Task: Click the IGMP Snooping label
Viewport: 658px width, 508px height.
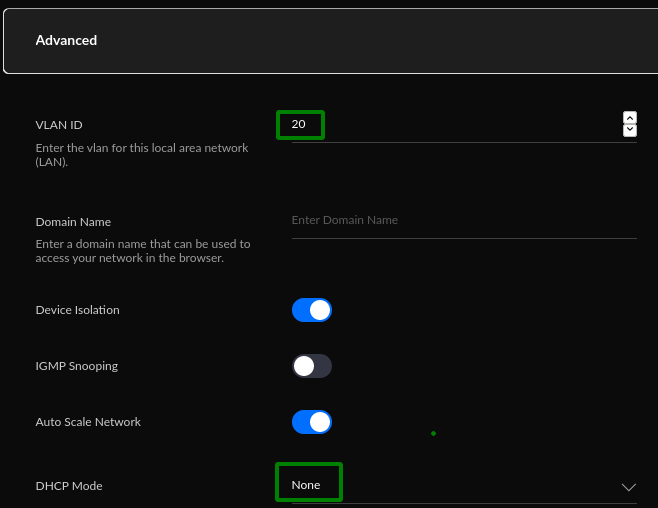Action: (76, 366)
